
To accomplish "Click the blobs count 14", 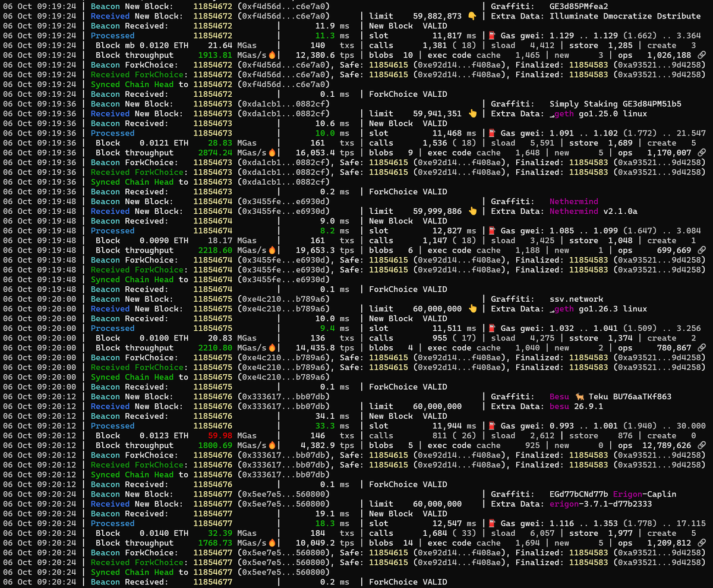I will point(408,543).
